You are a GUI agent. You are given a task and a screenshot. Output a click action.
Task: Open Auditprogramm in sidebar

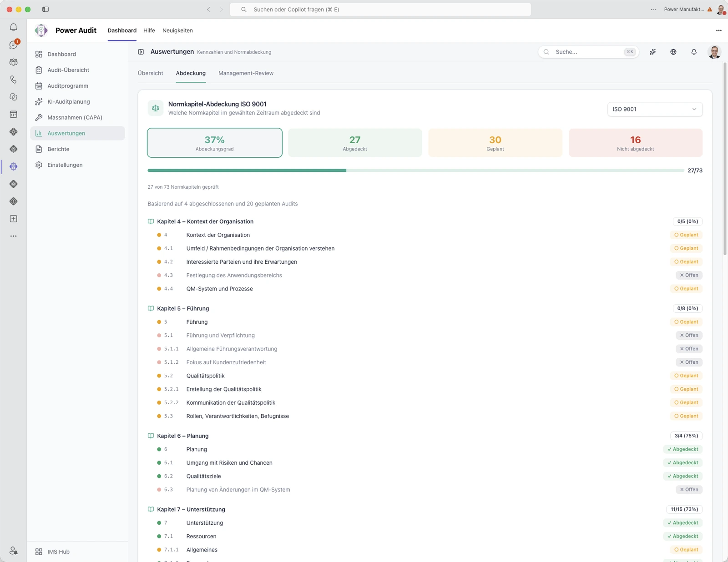[77, 86]
